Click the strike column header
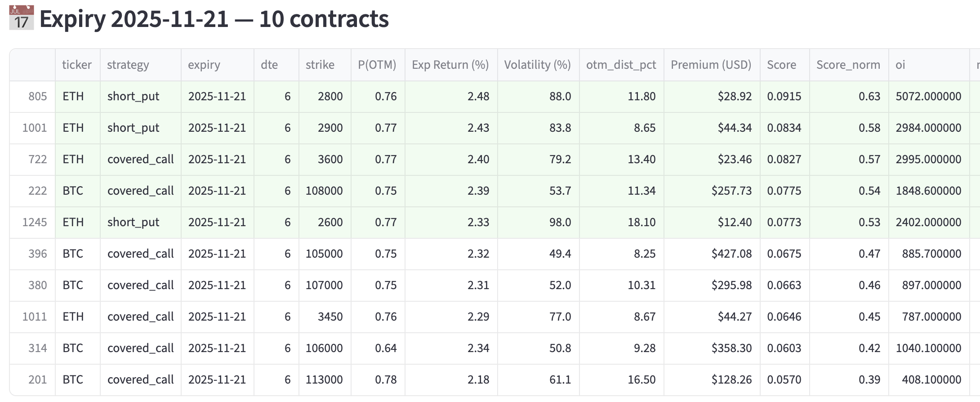Screen dimensions: 980x402 (x=320, y=65)
